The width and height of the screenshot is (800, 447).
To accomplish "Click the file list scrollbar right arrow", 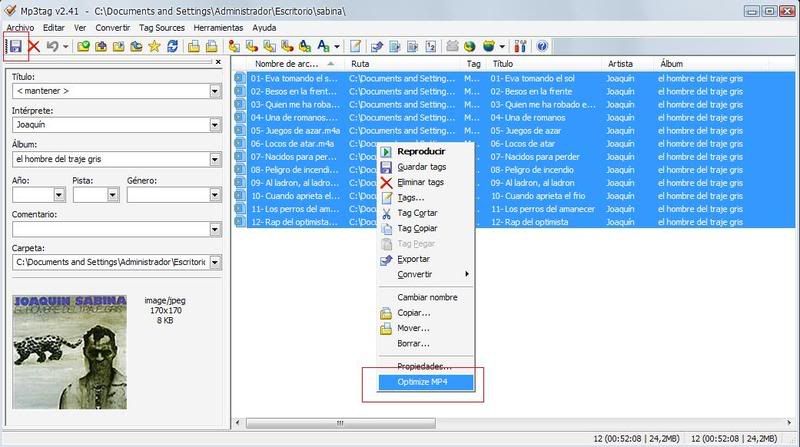I will tap(789, 423).
